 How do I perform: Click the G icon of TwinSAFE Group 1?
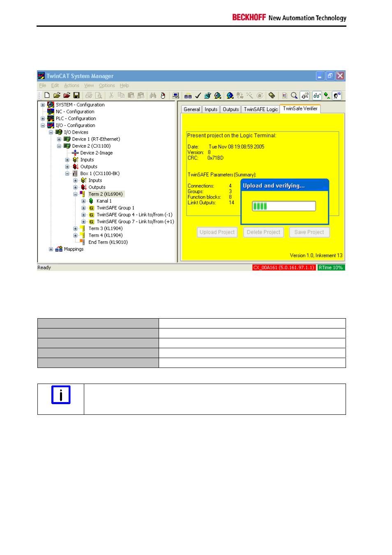pyautogui.click(x=92, y=208)
